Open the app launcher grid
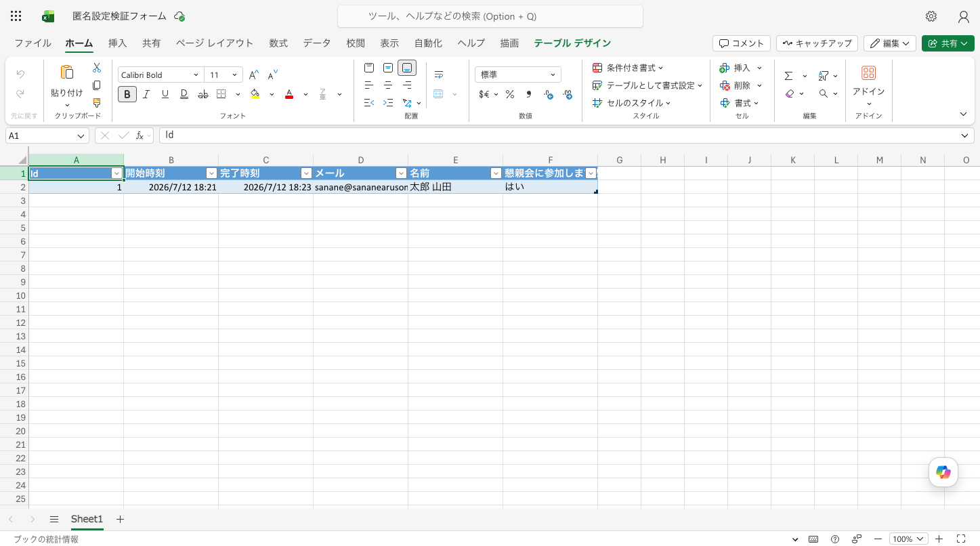 click(16, 16)
